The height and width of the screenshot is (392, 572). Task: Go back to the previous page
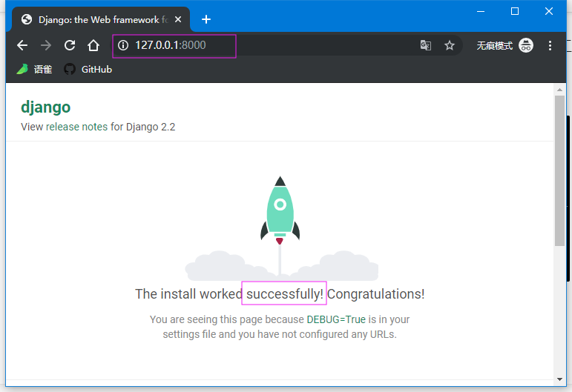pyautogui.click(x=22, y=45)
